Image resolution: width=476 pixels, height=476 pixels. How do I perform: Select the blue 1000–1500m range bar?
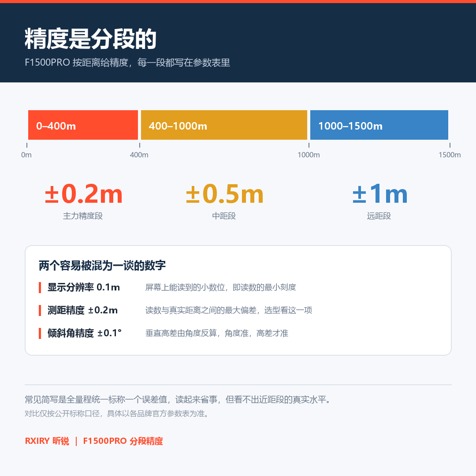coord(379,125)
